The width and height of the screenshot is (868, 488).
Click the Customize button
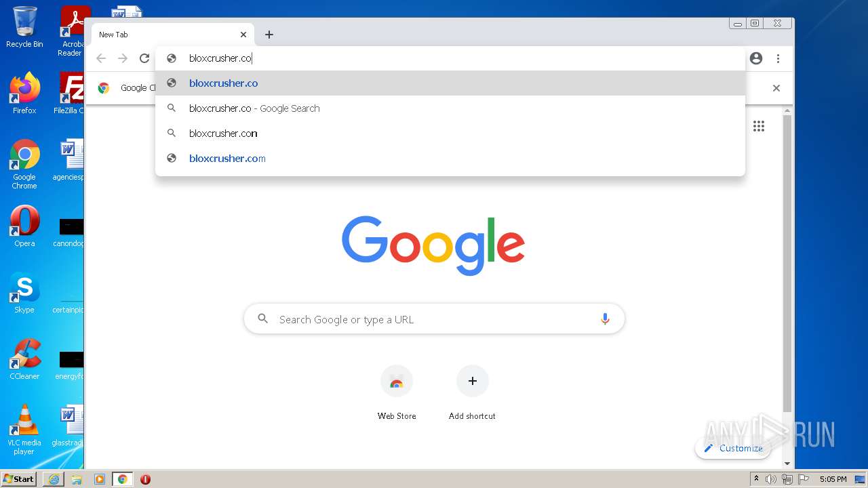pyautogui.click(x=733, y=448)
